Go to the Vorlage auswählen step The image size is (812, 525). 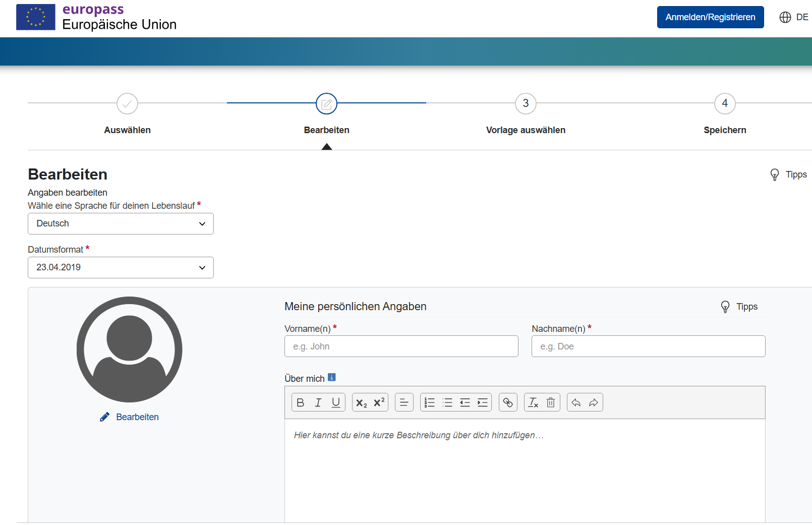[x=526, y=104]
